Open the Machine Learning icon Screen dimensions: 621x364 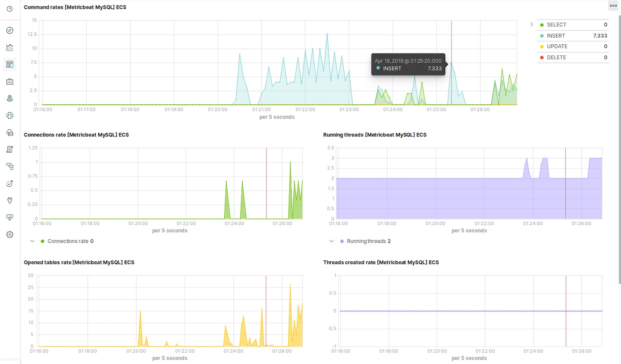9,116
